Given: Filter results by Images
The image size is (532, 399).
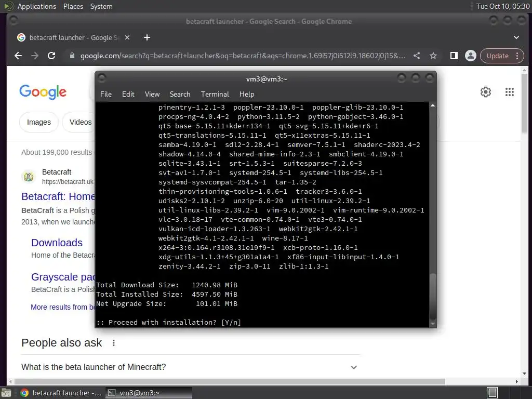Looking at the screenshot, I should pyautogui.click(x=38, y=122).
